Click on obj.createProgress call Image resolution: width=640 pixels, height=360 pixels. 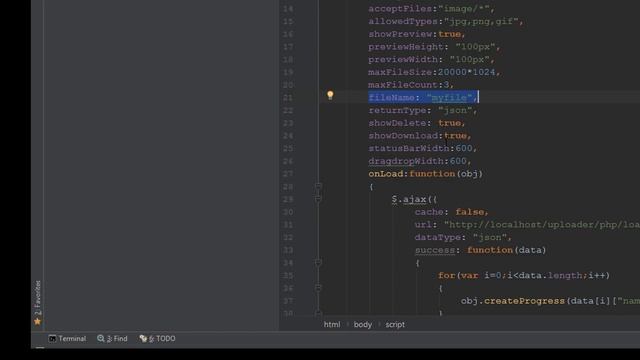513,301
